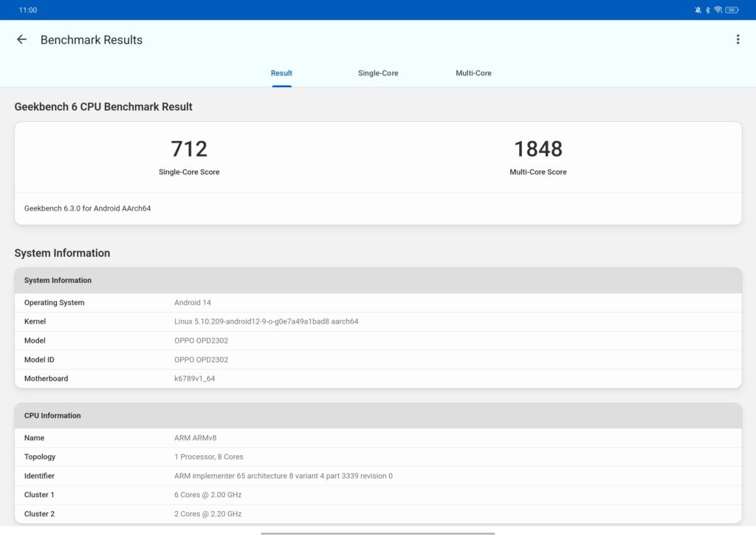Image resolution: width=756 pixels, height=540 pixels.
Task: Tap the Wi-Fi signal icon
Action: (x=718, y=10)
